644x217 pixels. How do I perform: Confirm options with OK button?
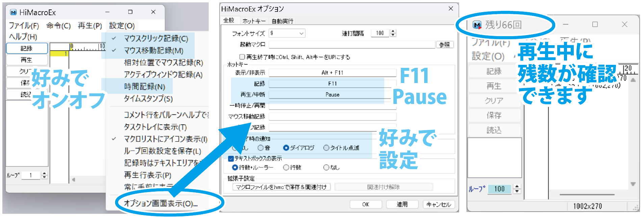(x=366, y=204)
